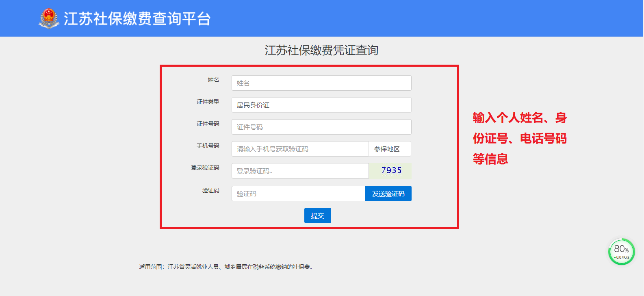Refresh the 7935 captcha image
Viewport: 644px width, 296px height.
tap(390, 171)
